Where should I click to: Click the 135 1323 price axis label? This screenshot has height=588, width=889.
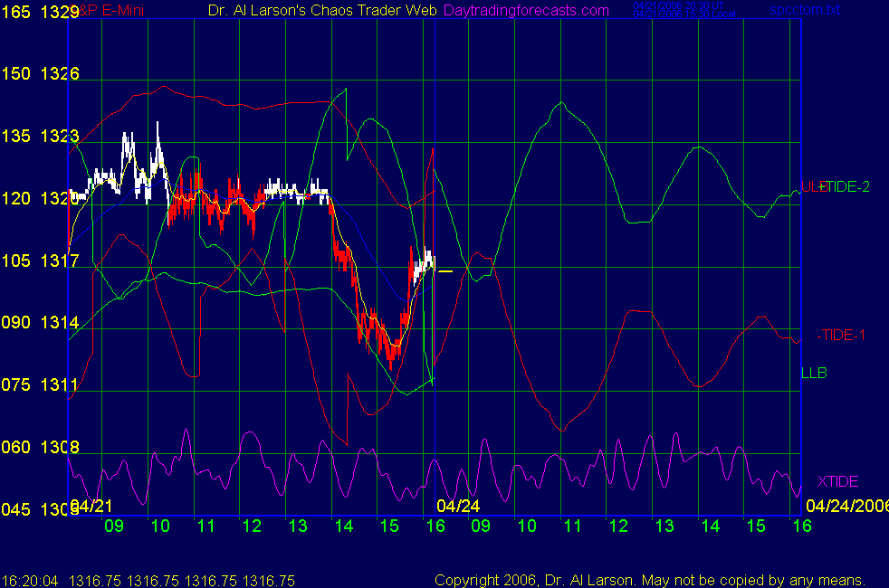click(40, 136)
